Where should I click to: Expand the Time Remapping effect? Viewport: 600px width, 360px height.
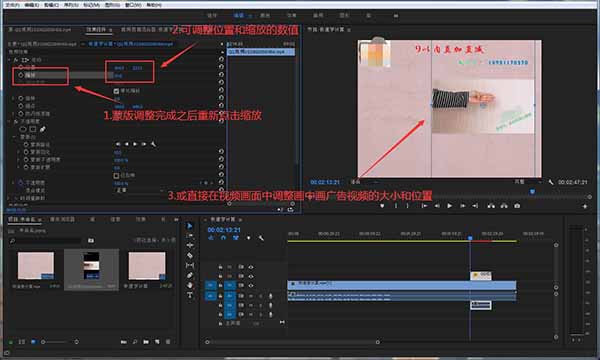pyautogui.click(x=9, y=198)
